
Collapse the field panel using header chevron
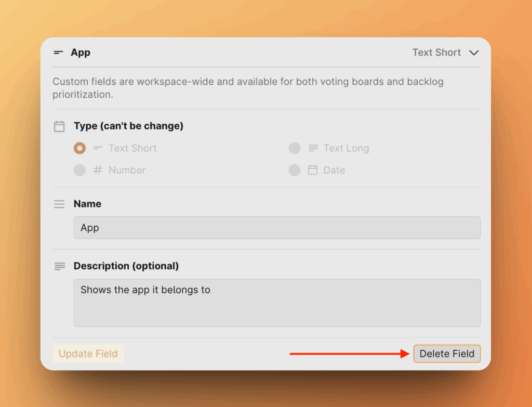473,52
